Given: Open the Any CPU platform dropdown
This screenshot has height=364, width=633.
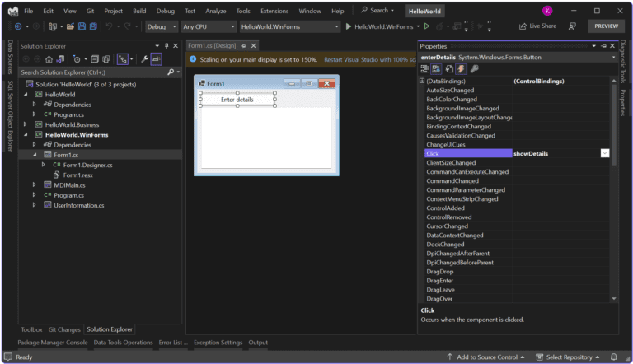Looking at the screenshot, I should pyautogui.click(x=209, y=26).
